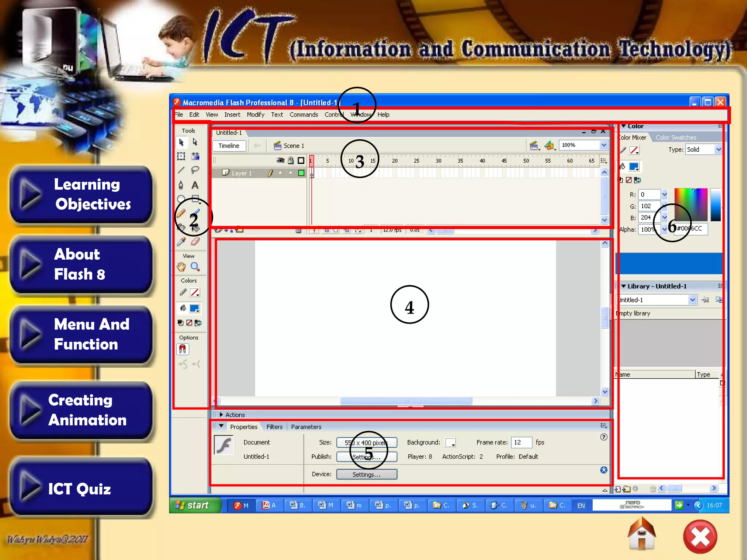Toggle show all layers as outlines

pyautogui.click(x=301, y=160)
